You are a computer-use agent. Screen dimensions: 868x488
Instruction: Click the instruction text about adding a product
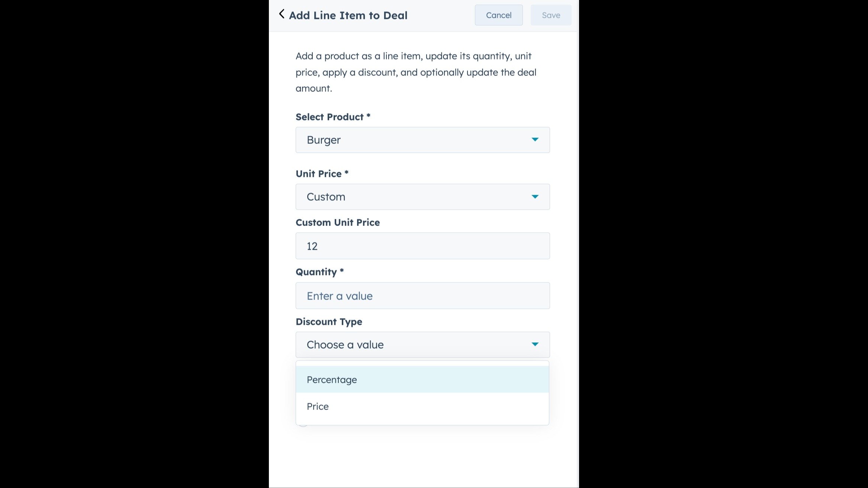(x=415, y=72)
